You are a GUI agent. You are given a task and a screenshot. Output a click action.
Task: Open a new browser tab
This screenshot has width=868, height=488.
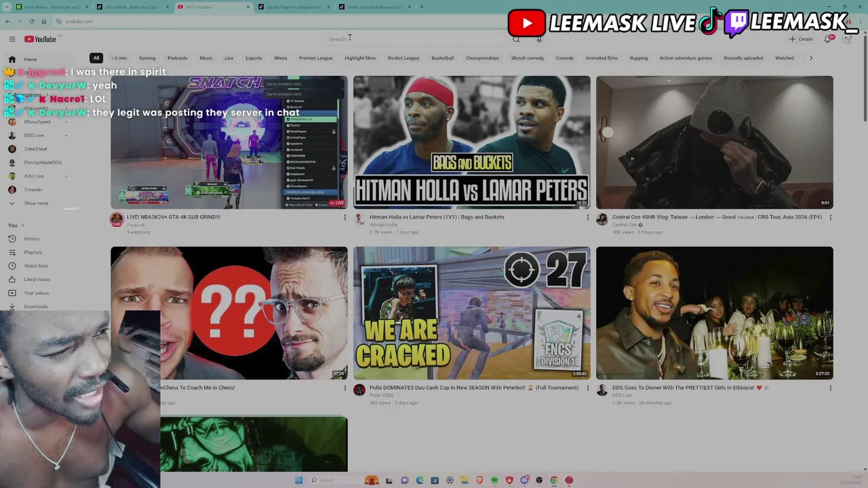[x=421, y=7]
